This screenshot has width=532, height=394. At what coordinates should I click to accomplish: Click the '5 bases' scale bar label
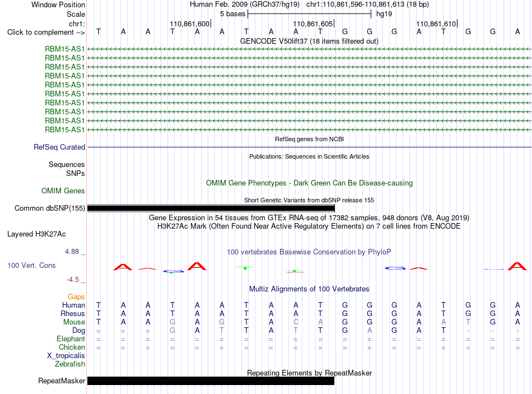(232, 14)
